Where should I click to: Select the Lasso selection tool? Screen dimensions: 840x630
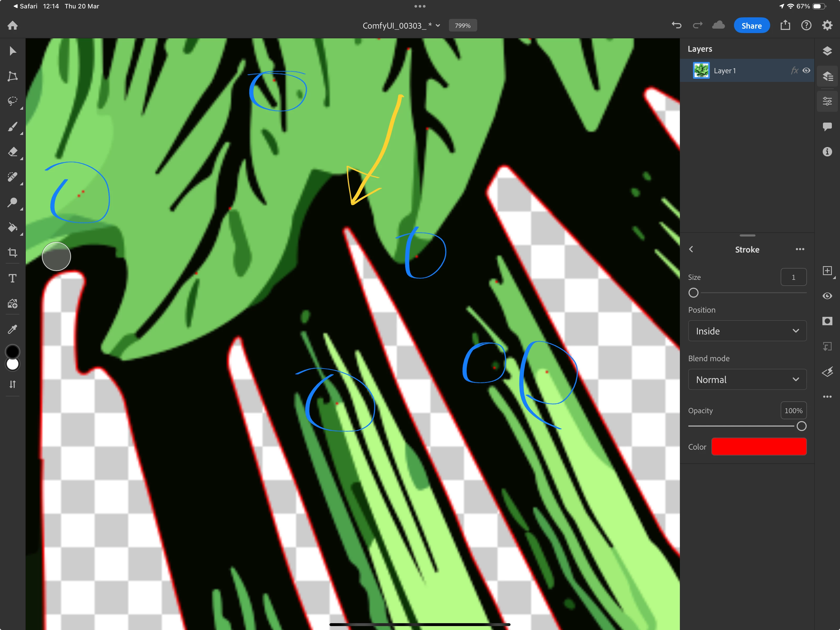click(13, 101)
